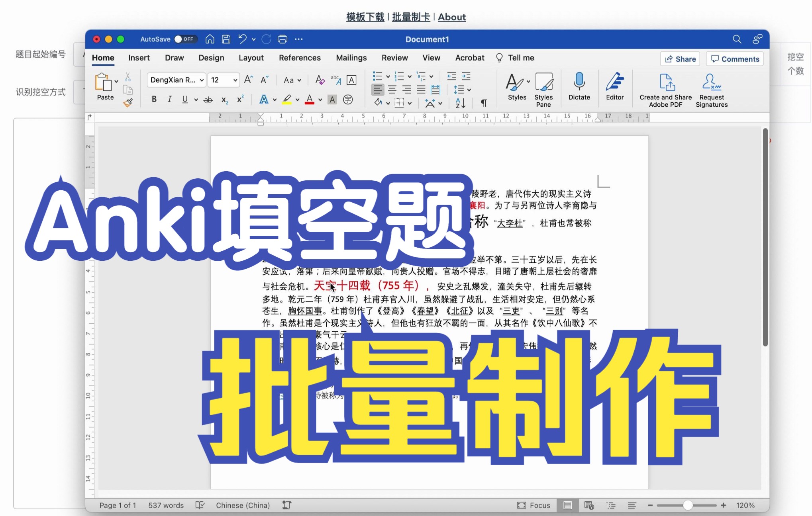
Task: Click the Search magnifier icon in Word
Action: [737, 39]
